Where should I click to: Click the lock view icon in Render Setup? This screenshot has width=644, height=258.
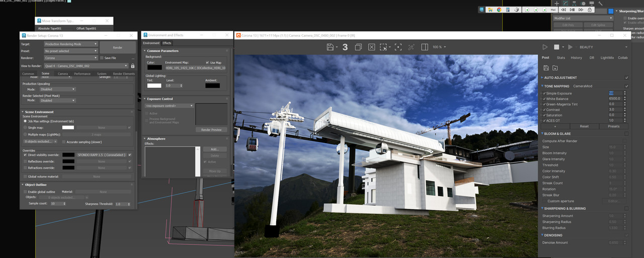132,66
